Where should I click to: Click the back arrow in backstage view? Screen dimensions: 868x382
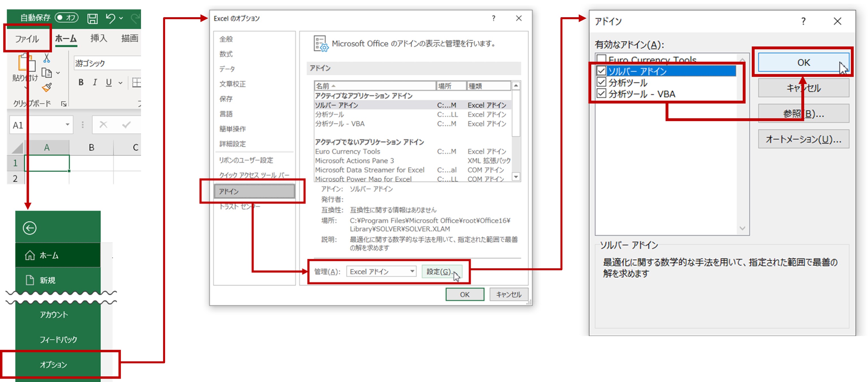[30, 228]
